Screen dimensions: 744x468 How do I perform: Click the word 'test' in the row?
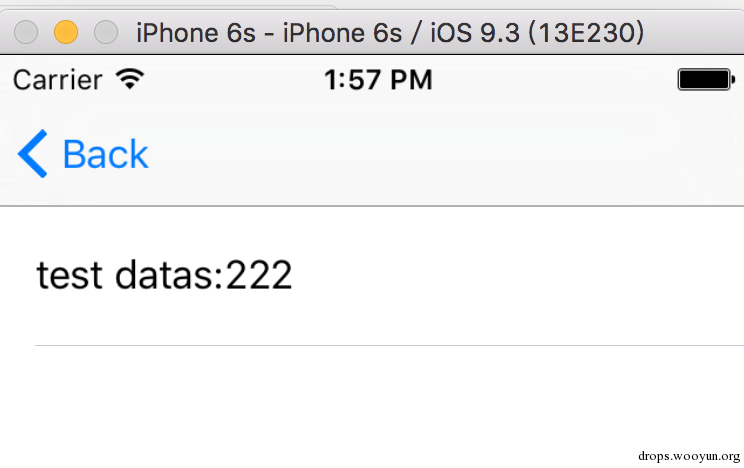pos(69,274)
